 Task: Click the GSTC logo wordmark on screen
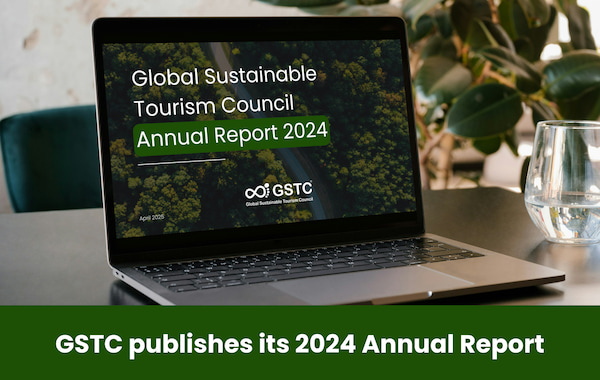point(293,189)
